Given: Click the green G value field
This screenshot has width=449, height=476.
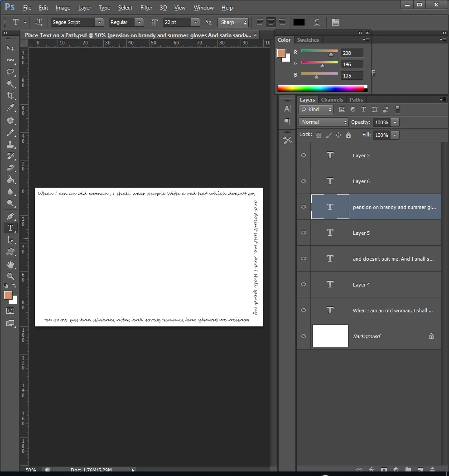Looking at the screenshot, I should pos(352,64).
